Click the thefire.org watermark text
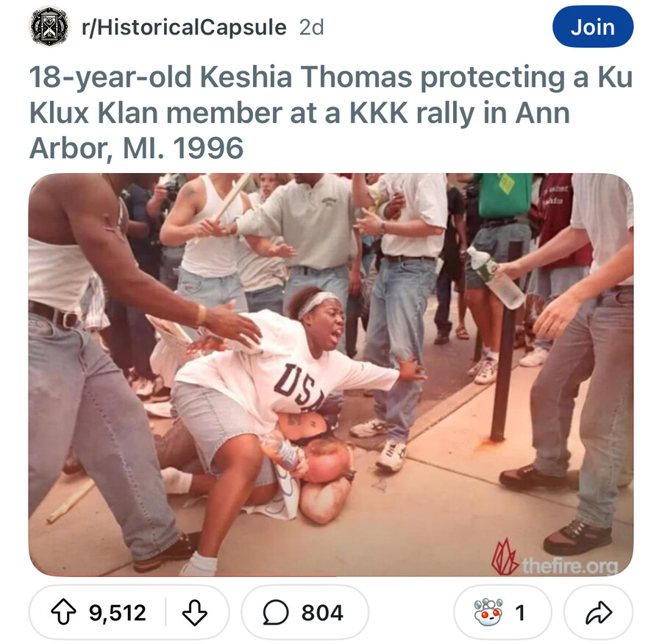This screenshot has height=644, width=662. click(x=570, y=565)
